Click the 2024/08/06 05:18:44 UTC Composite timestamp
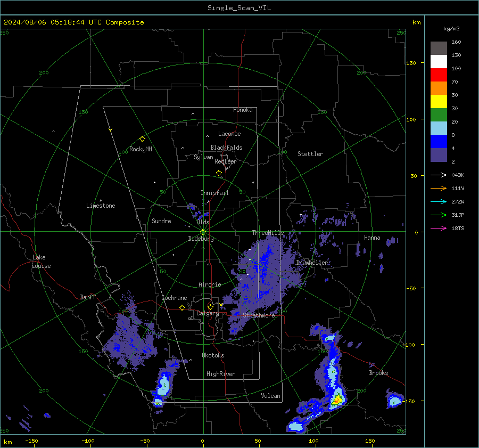The image size is (479, 448). (x=73, y=22)
